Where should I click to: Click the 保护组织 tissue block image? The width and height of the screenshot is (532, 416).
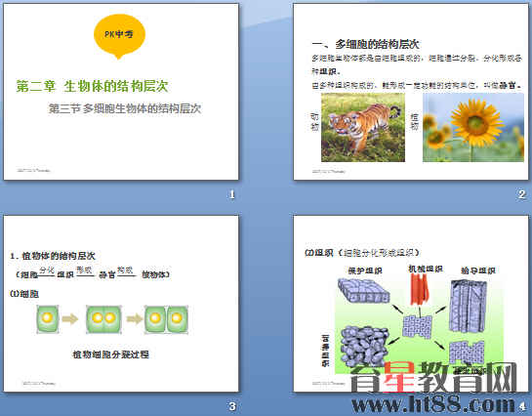363,290
